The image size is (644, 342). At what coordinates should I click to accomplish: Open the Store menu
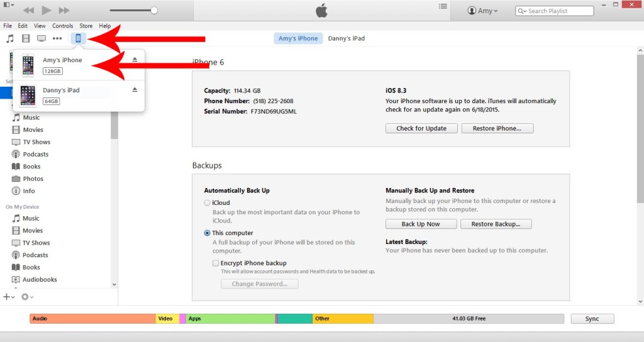pyautogui.click(x=86, y=25)
